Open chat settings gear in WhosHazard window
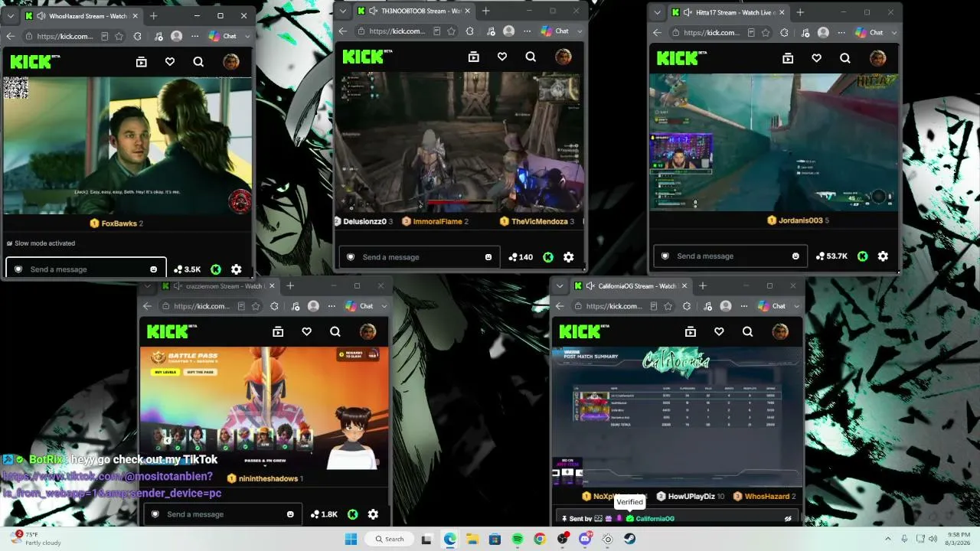The height and width of the screenshot is (551, 980). click(236, 269)
